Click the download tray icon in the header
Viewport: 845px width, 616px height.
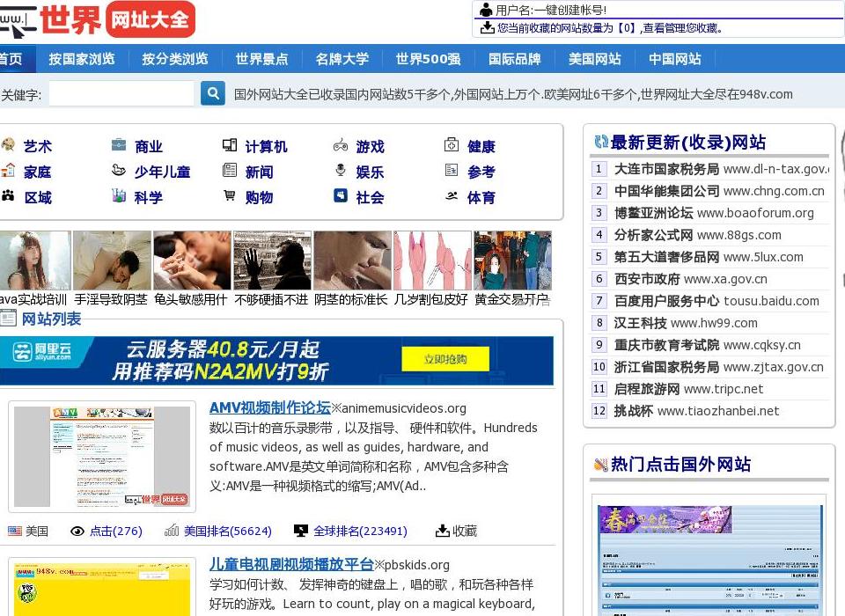coord(487,27)
